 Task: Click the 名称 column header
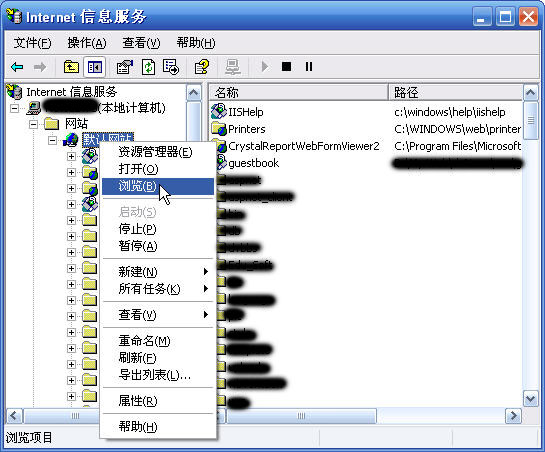[298, 92]
